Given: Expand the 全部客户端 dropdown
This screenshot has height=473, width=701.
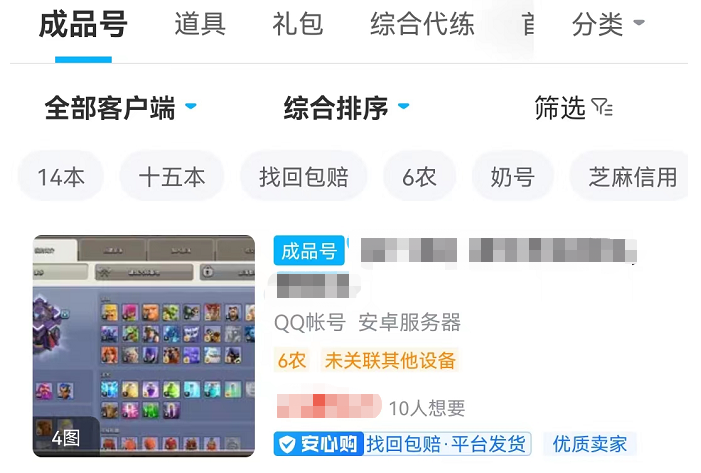Looking at the screenshot, I should tap(120, 108).
